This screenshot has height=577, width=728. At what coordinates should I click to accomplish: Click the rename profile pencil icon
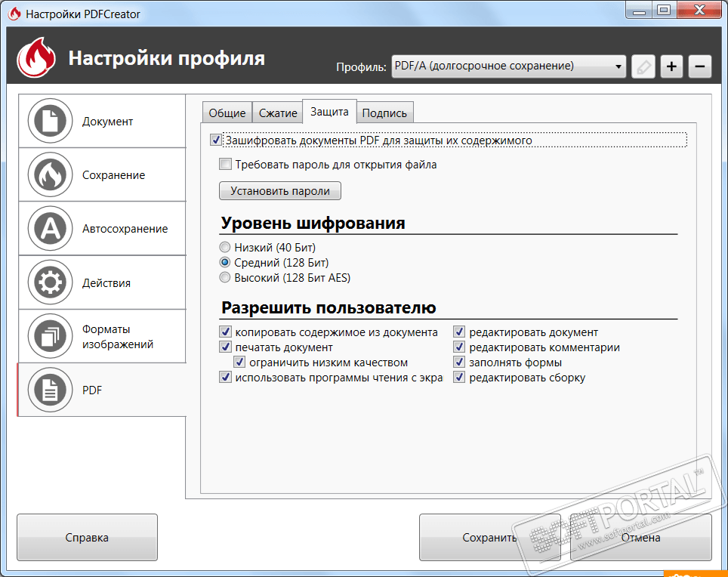point(643,67)
